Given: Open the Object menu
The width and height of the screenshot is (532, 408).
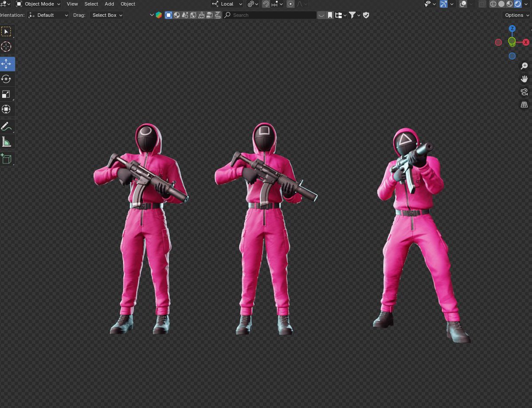Looking at the screenshot, I should click(128, 4).
